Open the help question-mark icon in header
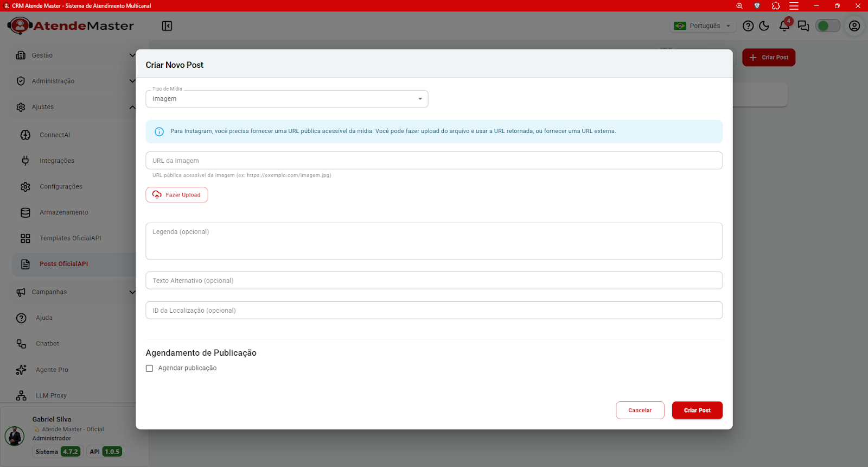Viewport: 868px width, 467px height. pyautogui.click(x=748, y=26)
